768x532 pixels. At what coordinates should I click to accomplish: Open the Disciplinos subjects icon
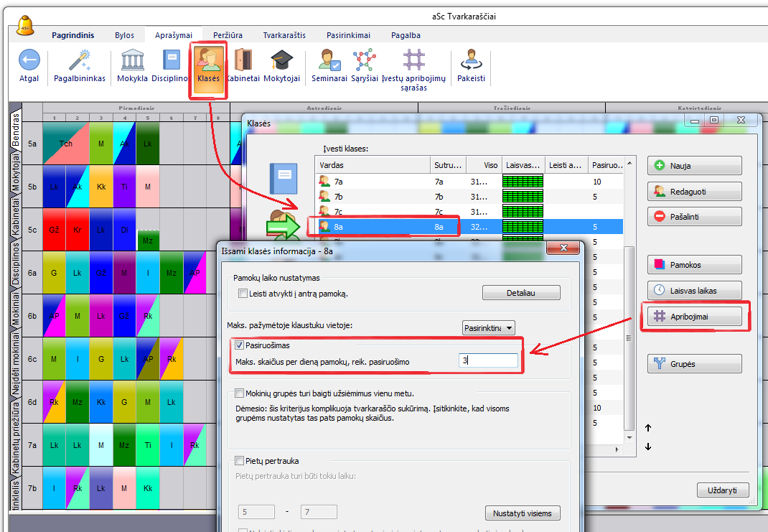(170, 60)
